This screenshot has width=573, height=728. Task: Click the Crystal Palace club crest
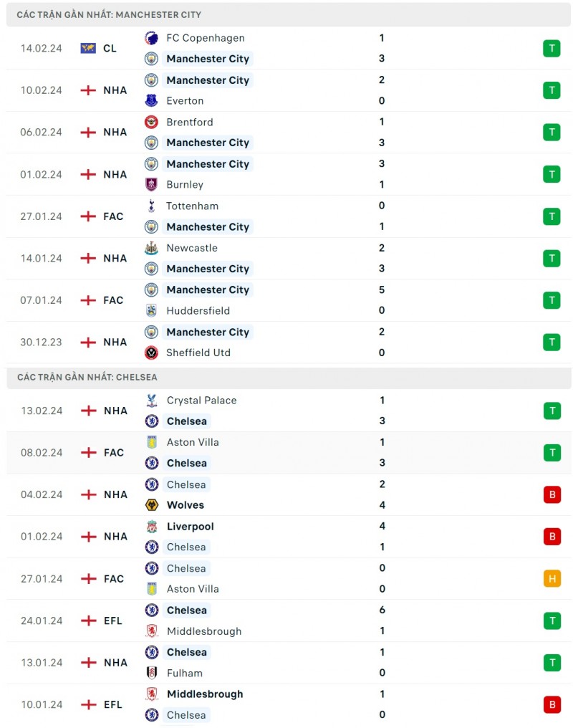click(151, 401)
